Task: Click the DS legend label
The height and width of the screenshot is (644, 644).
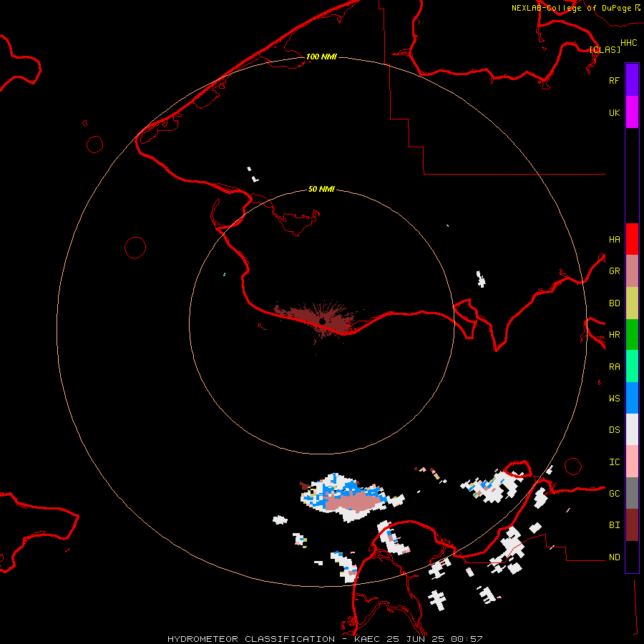Action: [614, 429]
